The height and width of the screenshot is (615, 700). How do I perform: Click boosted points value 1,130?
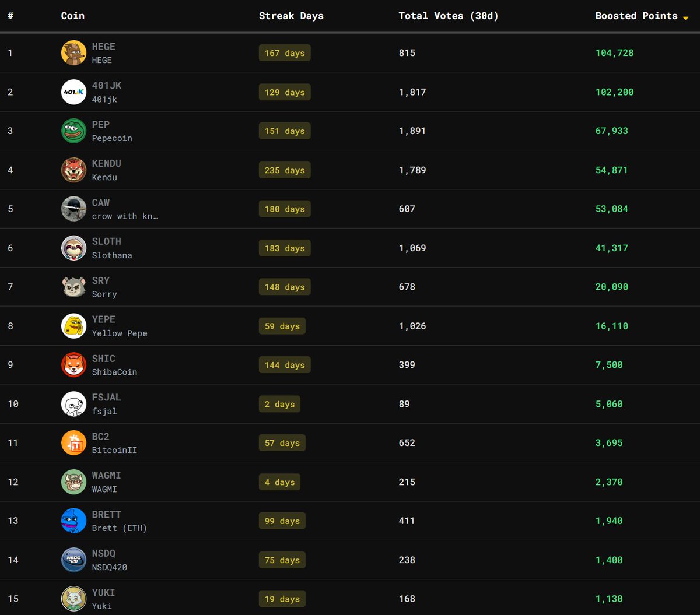pos(609,599)
